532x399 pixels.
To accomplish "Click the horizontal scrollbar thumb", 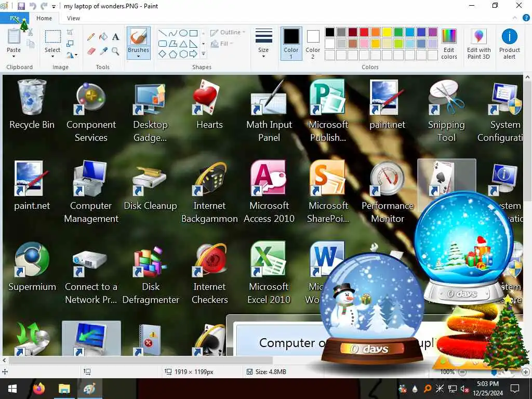I will [x=140, y=361].
